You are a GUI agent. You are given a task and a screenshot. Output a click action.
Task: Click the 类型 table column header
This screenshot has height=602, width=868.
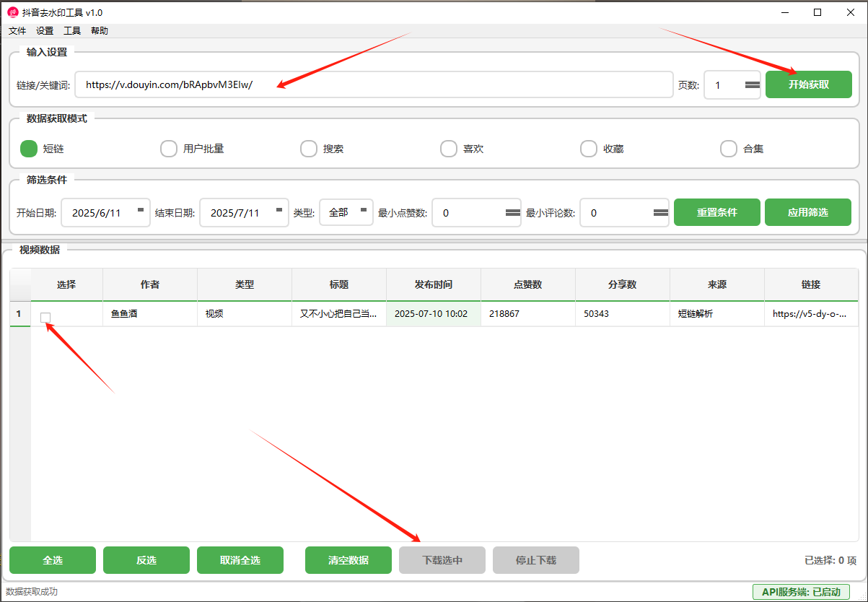click(x=245, y=284)
